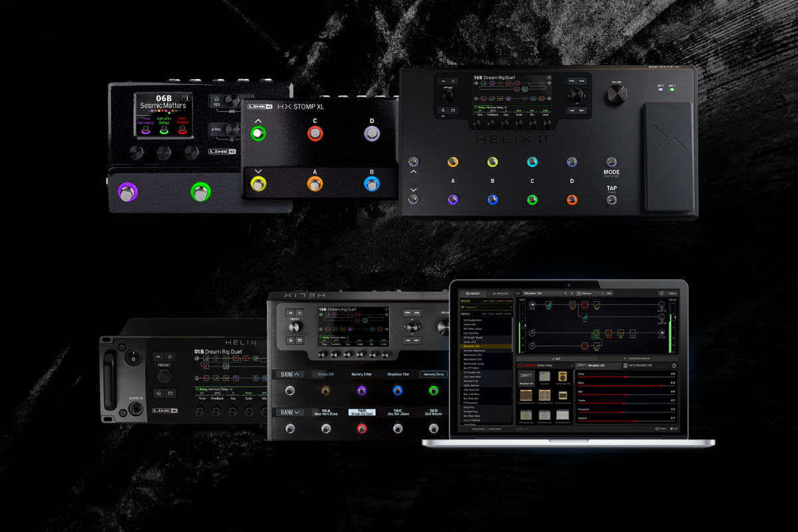This screenshot has width=798, height=532.
Task: Click the down arrow footswitch on HX Stomp XL
Action: click(257, 184)
